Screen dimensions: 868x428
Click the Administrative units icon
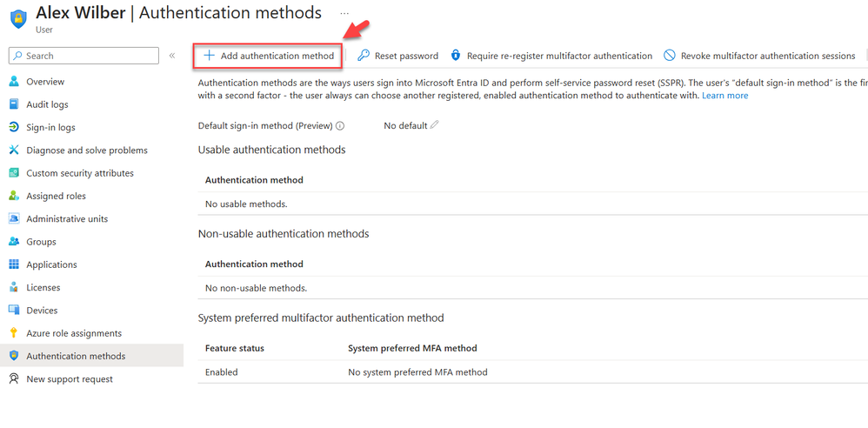click(14, 219)
